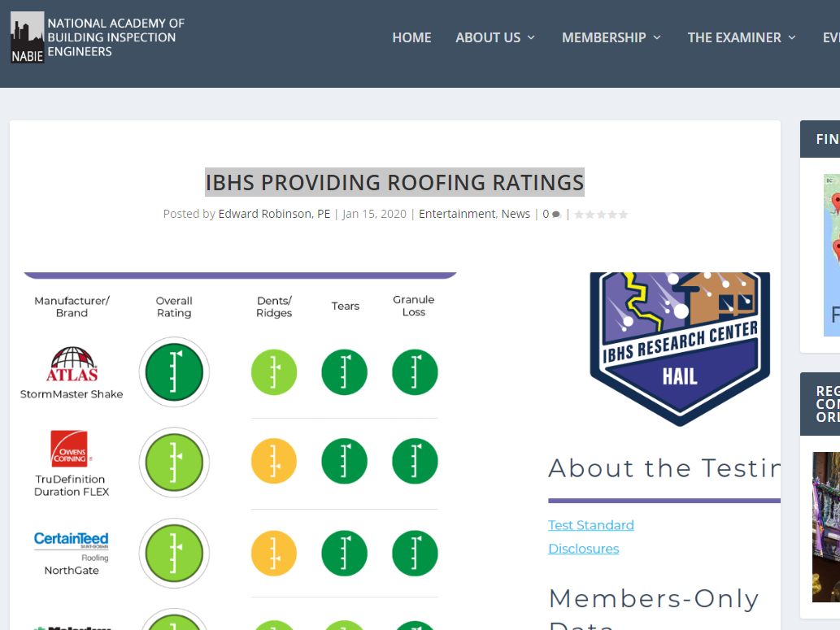Click the Atlas globe brand logo
Viewport: 840px width, 630px height.
[x=71, y=358]
